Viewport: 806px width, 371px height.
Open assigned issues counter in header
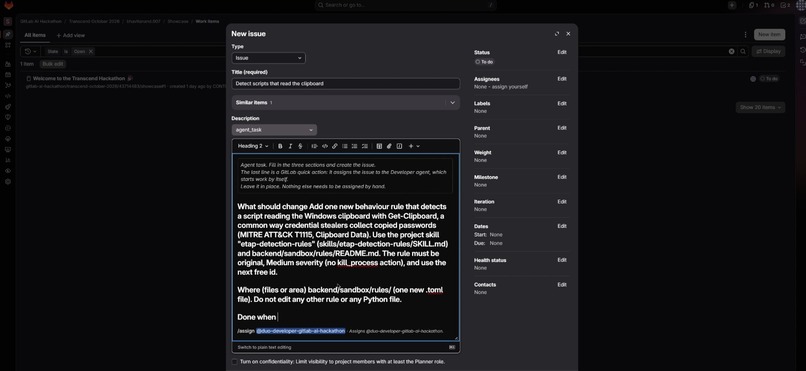754,5
